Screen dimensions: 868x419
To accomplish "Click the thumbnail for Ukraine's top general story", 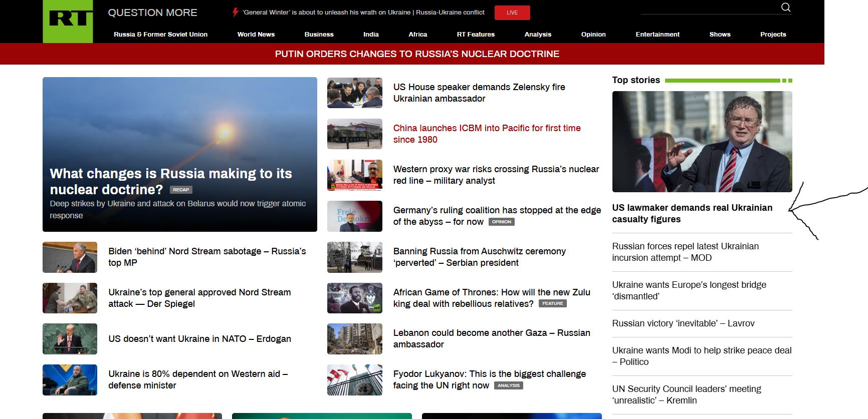I will pyautogui.click(x=70, y=298).
